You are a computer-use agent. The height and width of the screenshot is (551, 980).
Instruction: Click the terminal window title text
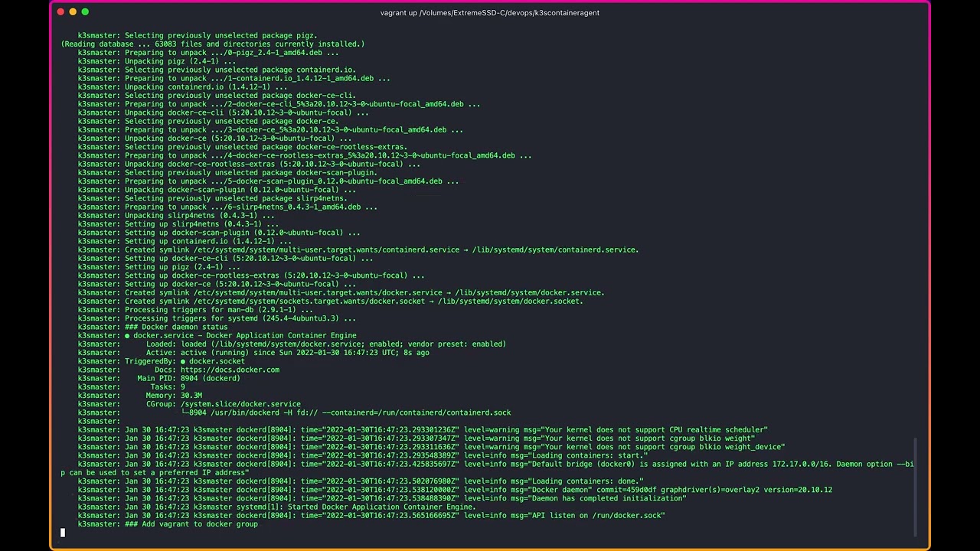coord(490,13)
